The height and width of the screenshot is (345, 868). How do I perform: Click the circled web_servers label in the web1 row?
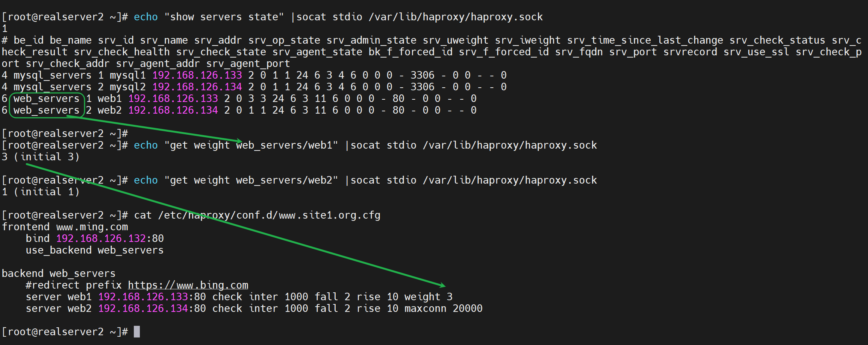coord(46,99)
